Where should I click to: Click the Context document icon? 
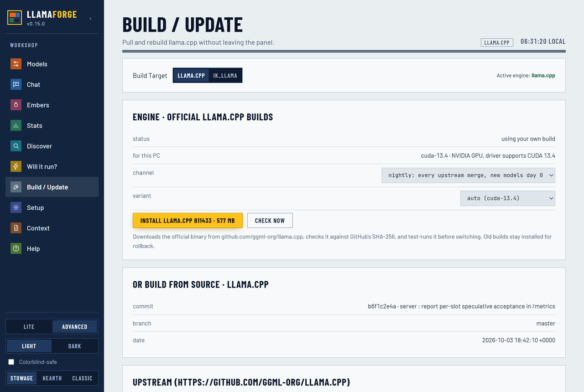16,228
